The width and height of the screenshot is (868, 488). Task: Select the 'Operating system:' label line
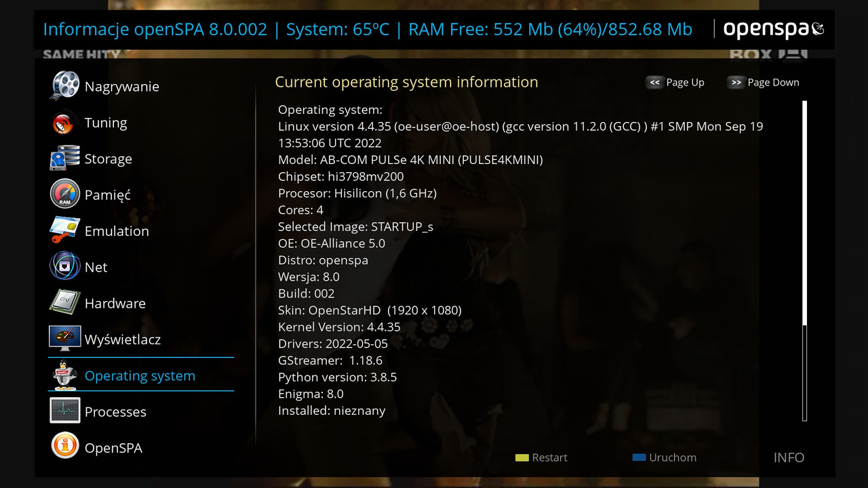click(330, 110)
